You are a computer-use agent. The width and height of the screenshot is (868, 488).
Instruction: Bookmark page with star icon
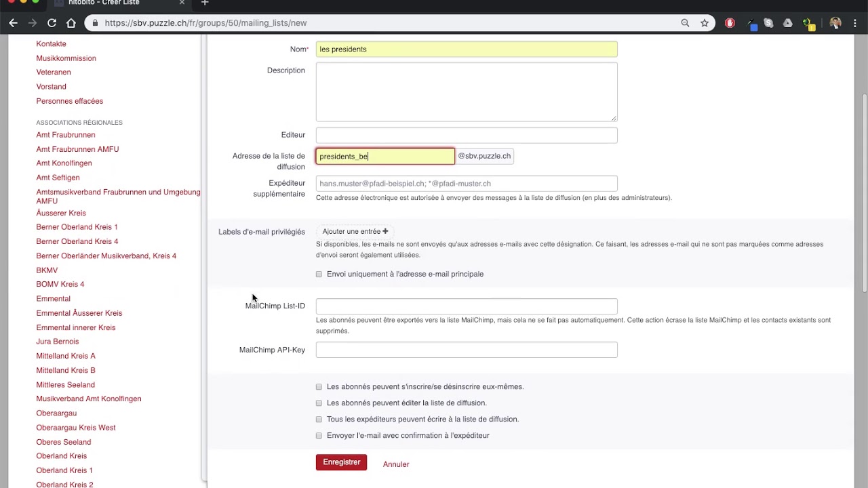coord(705,23)
